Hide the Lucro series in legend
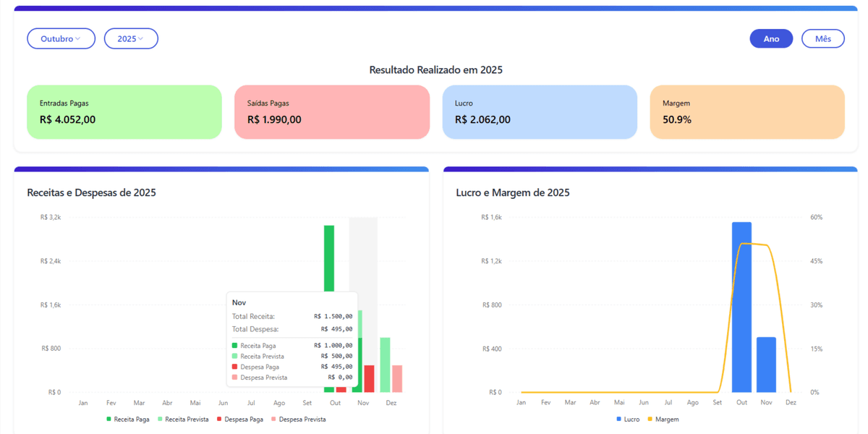This screenshot has height=434, width=868. click(x=627, y=420)
